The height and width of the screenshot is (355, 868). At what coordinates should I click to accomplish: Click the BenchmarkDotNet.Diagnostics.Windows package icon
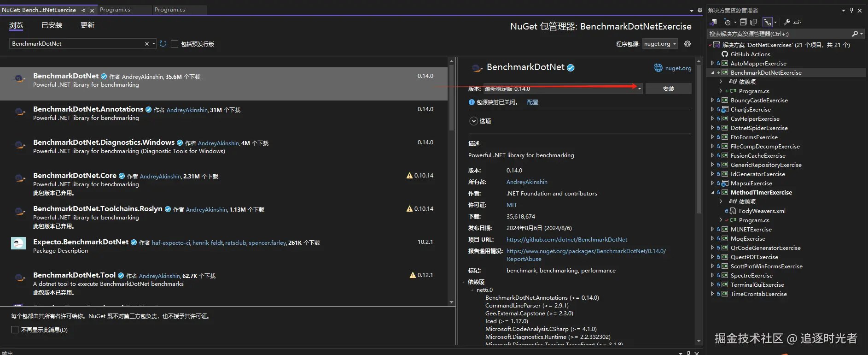(19, 145)
